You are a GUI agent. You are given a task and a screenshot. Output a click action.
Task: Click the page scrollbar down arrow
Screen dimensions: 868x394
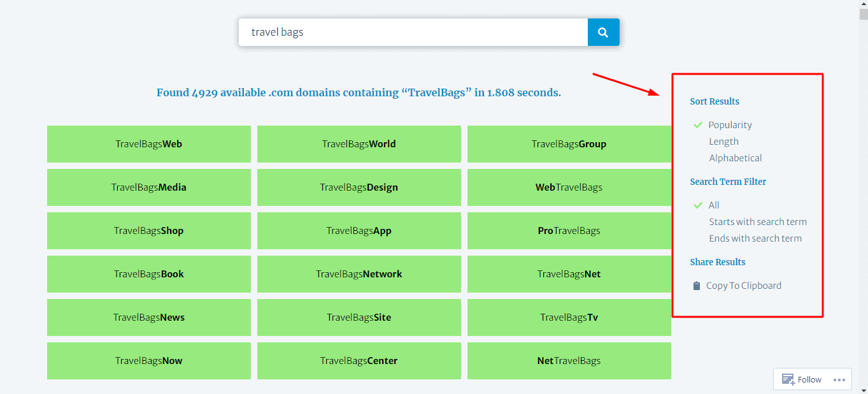point(863,390)
